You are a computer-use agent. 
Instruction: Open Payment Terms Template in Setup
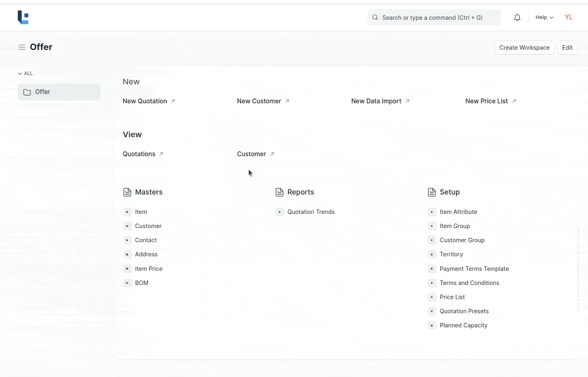(474, 269)
